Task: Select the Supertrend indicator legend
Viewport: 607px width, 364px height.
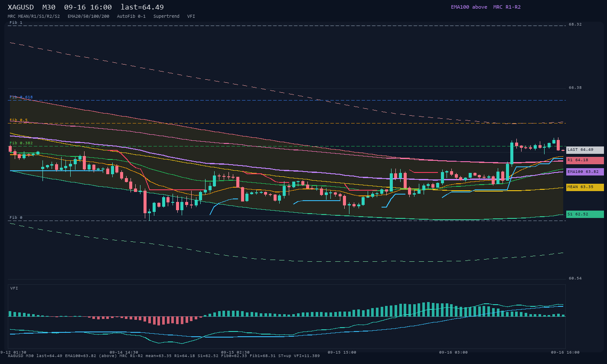Action: pos(166,16)
